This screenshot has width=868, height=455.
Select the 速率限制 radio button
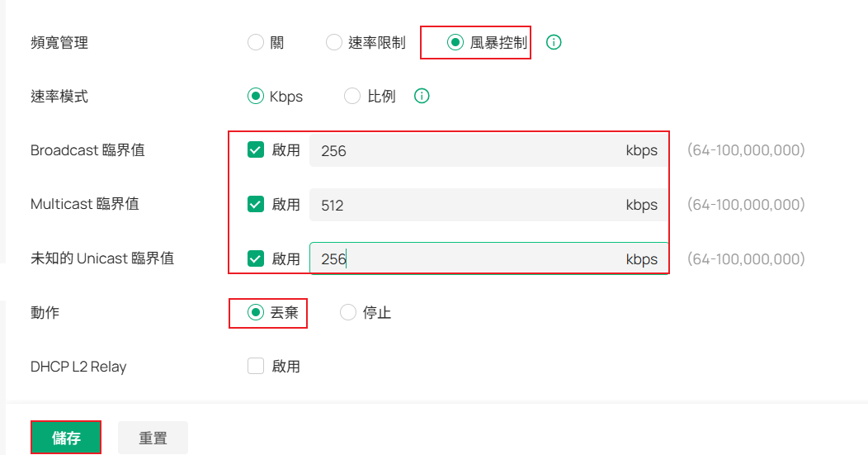(334, 42)
